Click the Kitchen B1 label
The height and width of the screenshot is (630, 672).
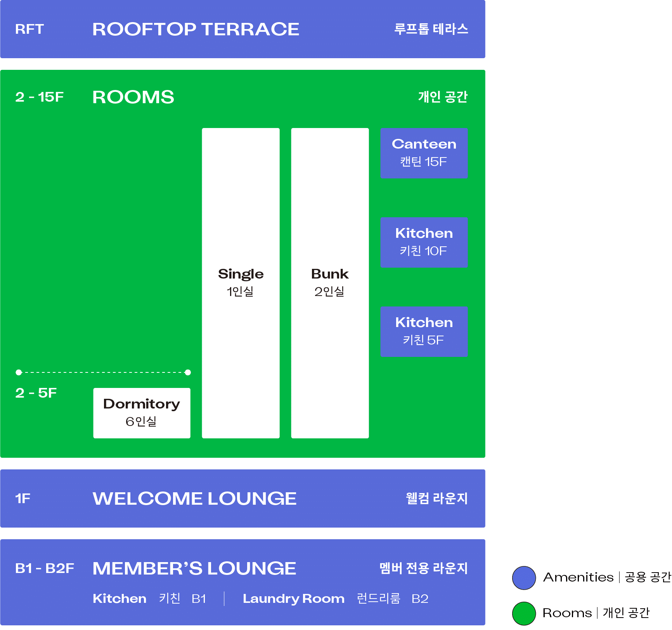point(149,599)
